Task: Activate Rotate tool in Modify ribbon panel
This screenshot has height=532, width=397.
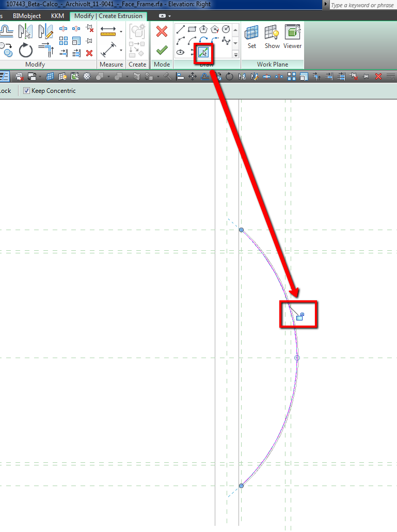Action: tap(26, 51)
